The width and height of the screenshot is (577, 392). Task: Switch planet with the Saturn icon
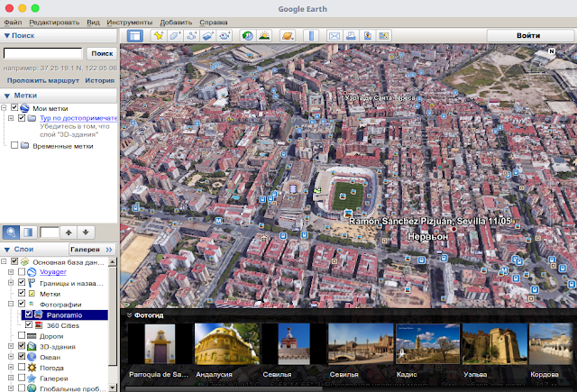coord(288,36)
